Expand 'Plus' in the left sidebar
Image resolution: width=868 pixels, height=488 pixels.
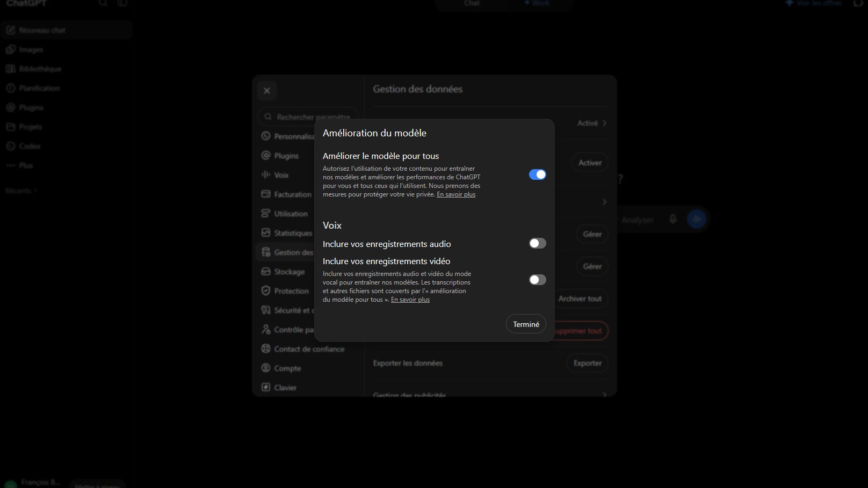tap(67, 165)
